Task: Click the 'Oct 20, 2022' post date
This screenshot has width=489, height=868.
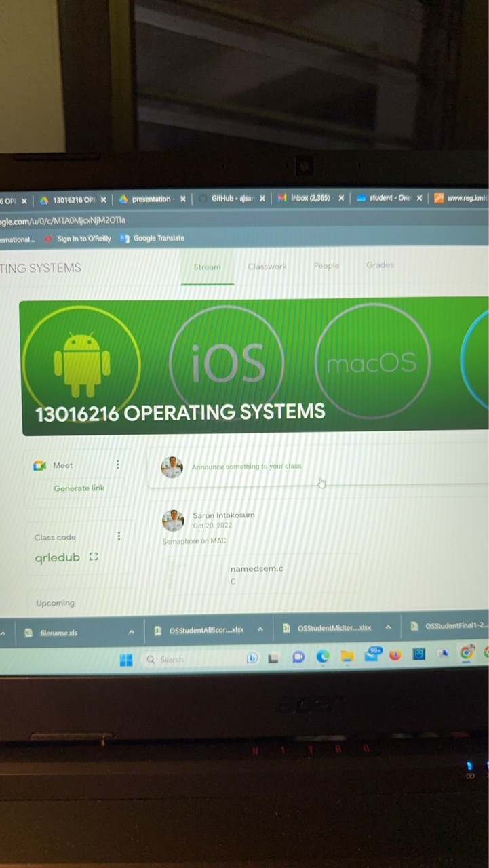Action: [212, 526]
